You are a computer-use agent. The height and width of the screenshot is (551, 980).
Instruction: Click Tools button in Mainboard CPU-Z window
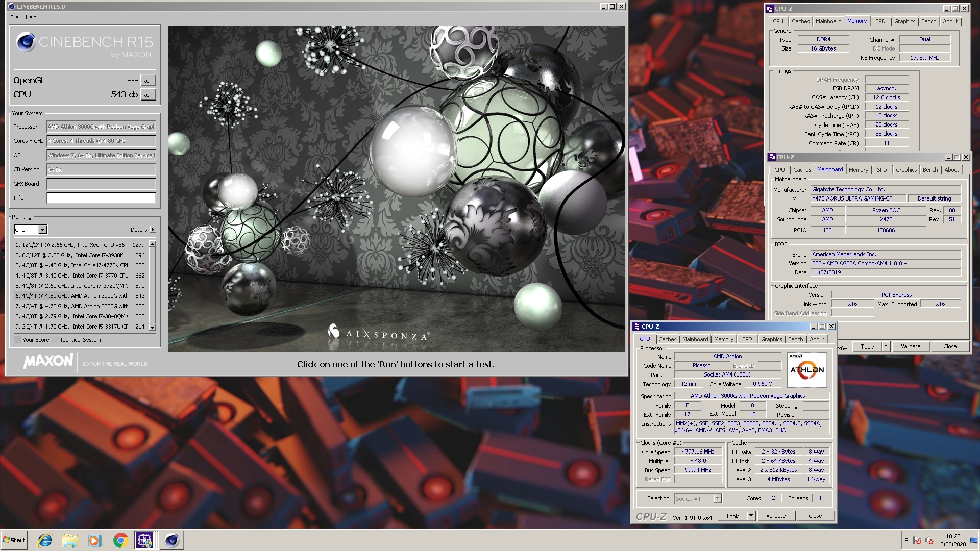click(x=867, y=346)
